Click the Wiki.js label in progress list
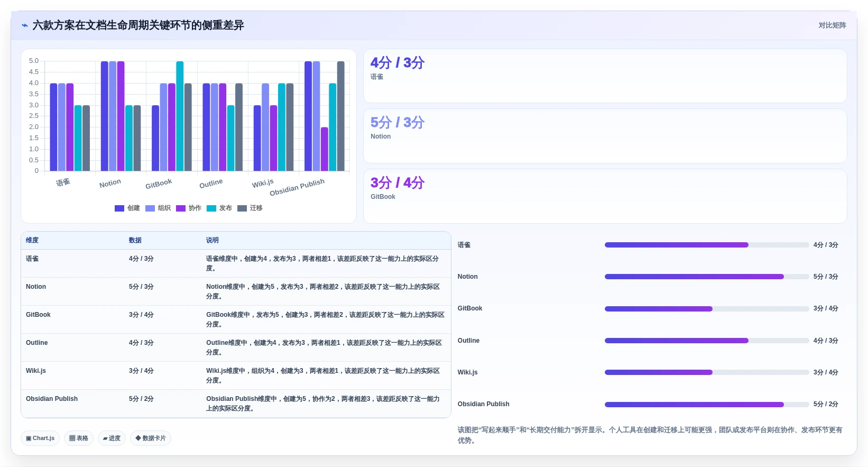The width and height of the screenshot is (868, 467). click(x=468, y=372)
